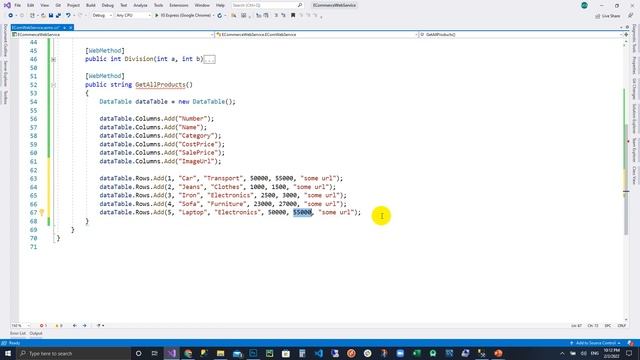This screenshot has width=640, height=360.
Task: Open Google Chrome from the taskbar
Action: (x=188, y=353)
